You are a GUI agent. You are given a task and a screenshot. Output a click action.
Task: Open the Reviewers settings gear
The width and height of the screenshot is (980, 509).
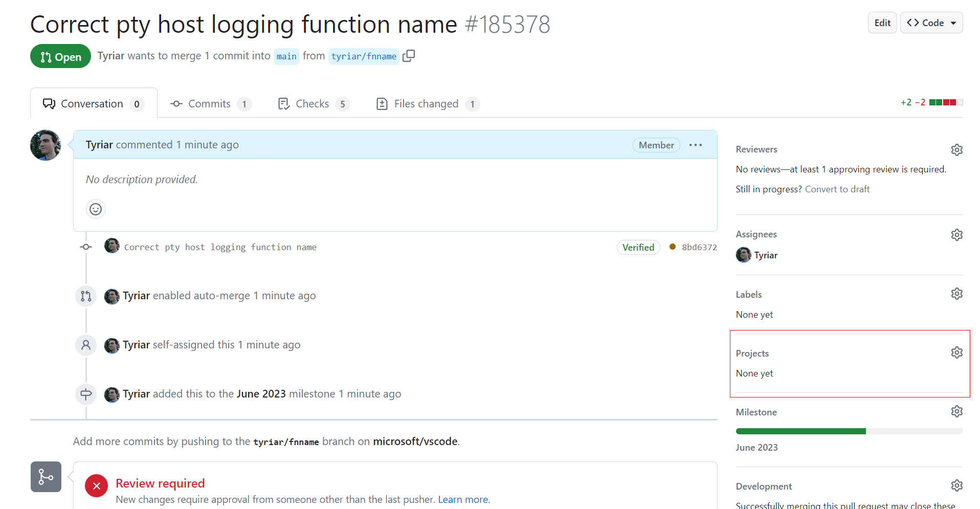tap(956, 149)
